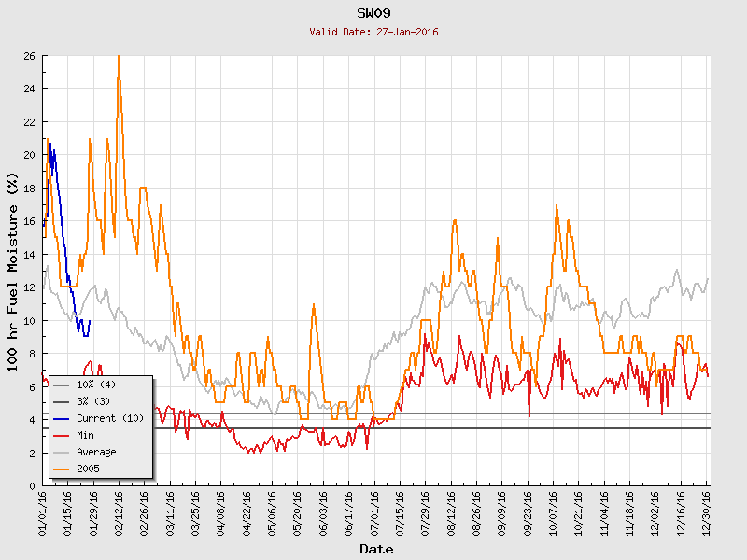Toggle the "Min" legend label
747x560 pixels.
85,435
